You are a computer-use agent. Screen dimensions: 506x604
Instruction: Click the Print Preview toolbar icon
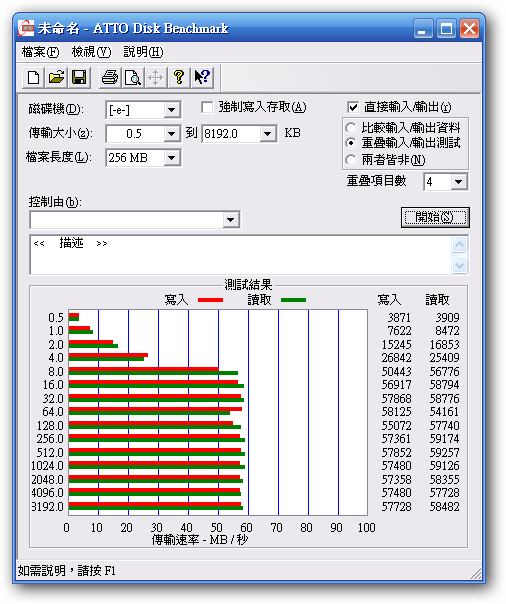coord(133,77)
